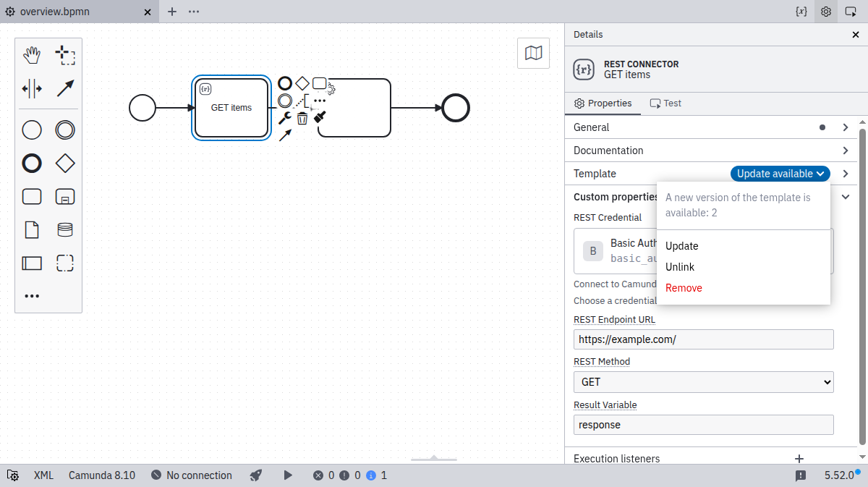
Task: Start an instance with the play icon
Action: (288, 475)
